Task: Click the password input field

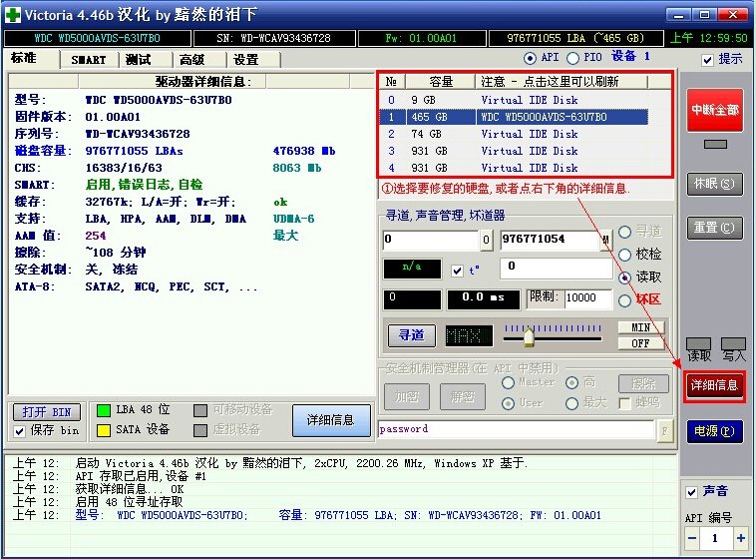Action: tap(517, 429)
